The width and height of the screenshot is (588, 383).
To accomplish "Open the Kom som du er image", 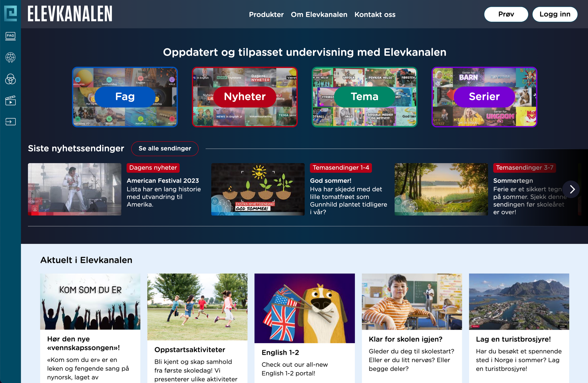I will click(x=90, y=302).
